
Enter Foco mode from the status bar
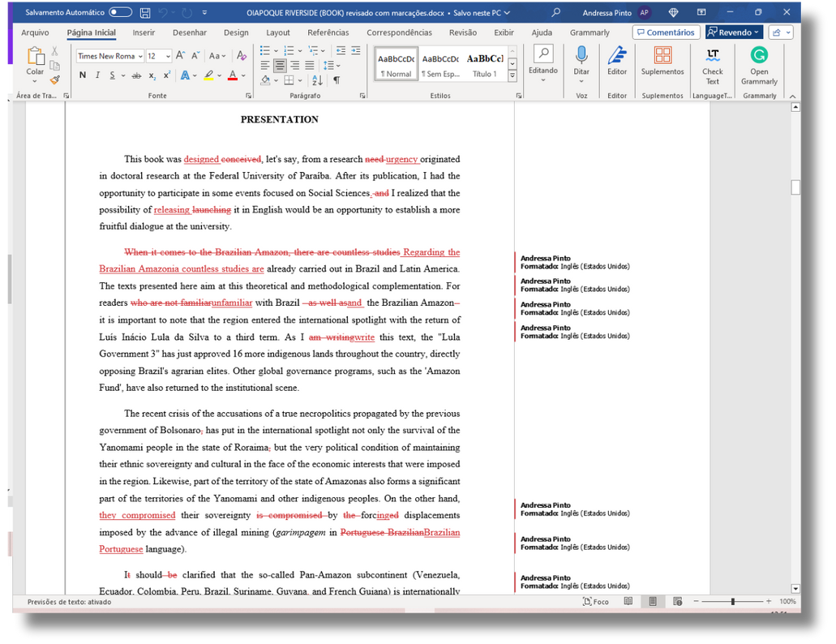(x=596, y=602)
